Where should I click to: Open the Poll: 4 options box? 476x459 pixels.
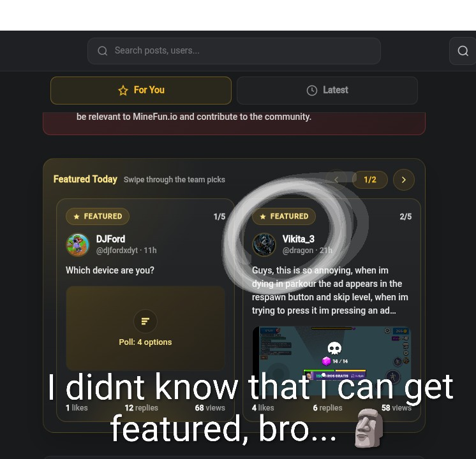[145, 328]
